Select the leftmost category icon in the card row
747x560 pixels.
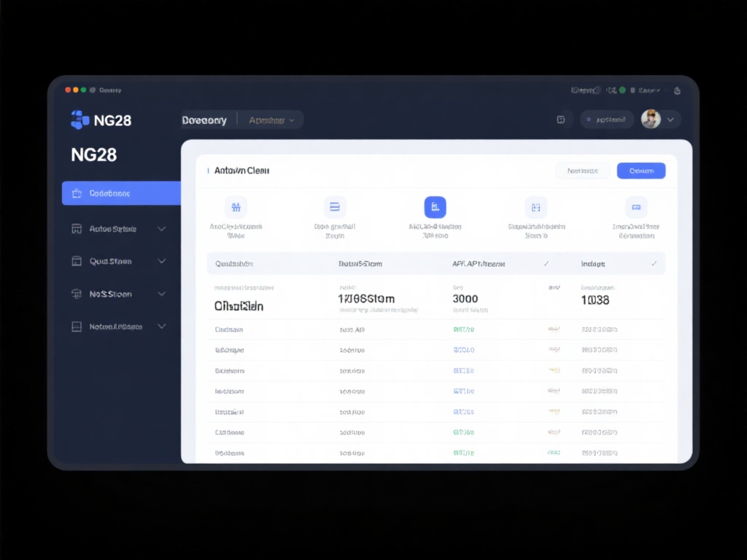coord(236,207)
